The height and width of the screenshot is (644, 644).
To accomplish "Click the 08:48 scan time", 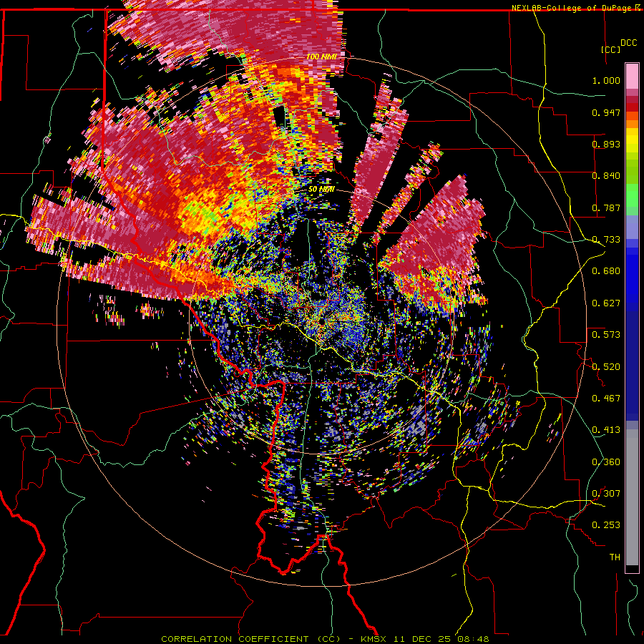I will coord(474,639).
